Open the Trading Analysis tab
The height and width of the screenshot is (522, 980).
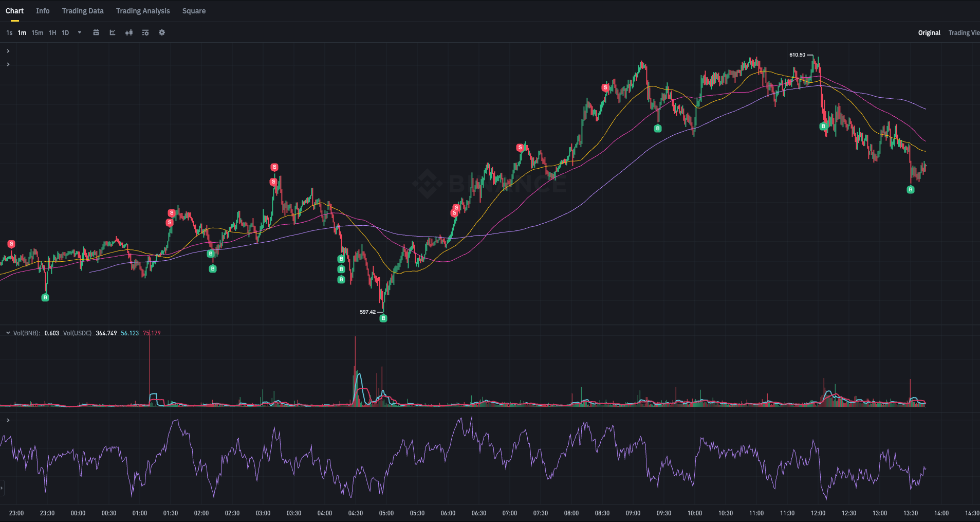143,11
